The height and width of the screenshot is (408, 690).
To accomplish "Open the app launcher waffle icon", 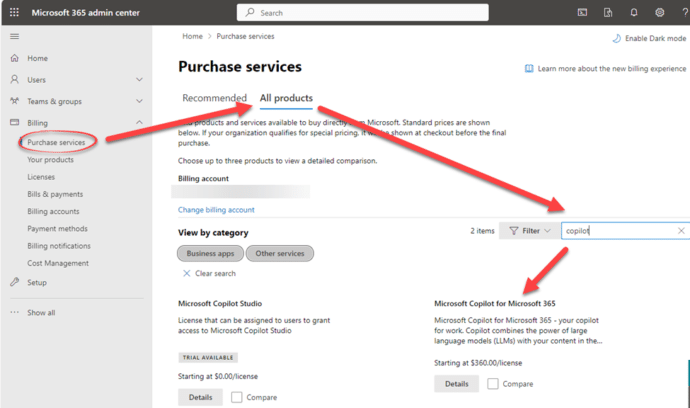I will tap(13, 13).
